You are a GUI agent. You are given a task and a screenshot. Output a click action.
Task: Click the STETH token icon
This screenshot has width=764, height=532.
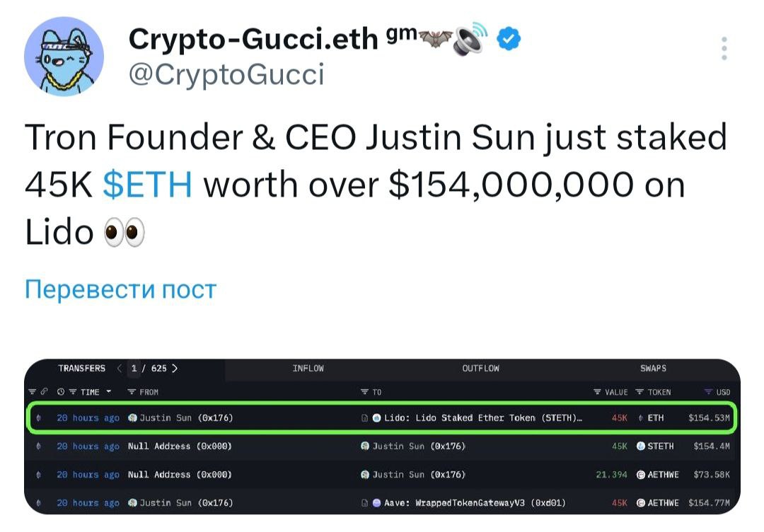click(x=640, y=446)
